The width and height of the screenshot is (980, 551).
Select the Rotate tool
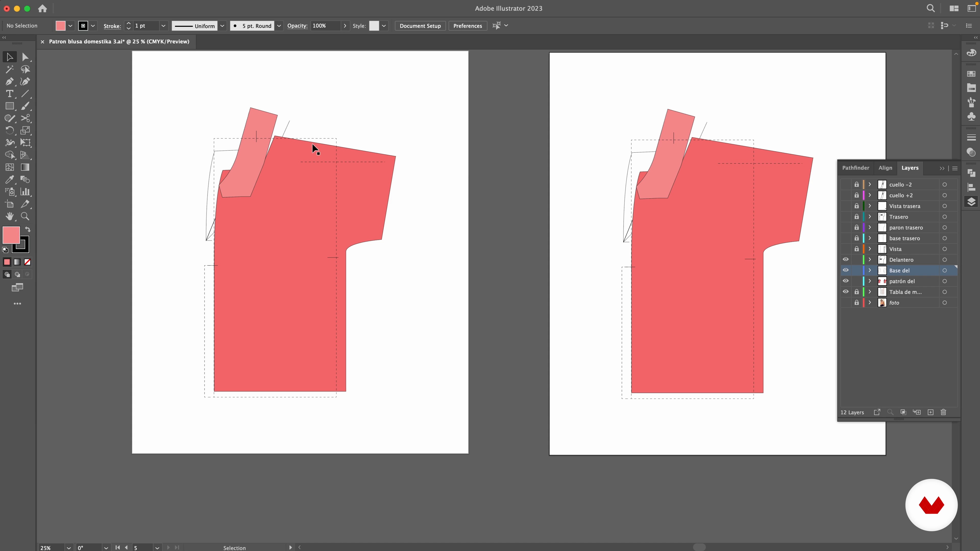[x=9, y=130]
